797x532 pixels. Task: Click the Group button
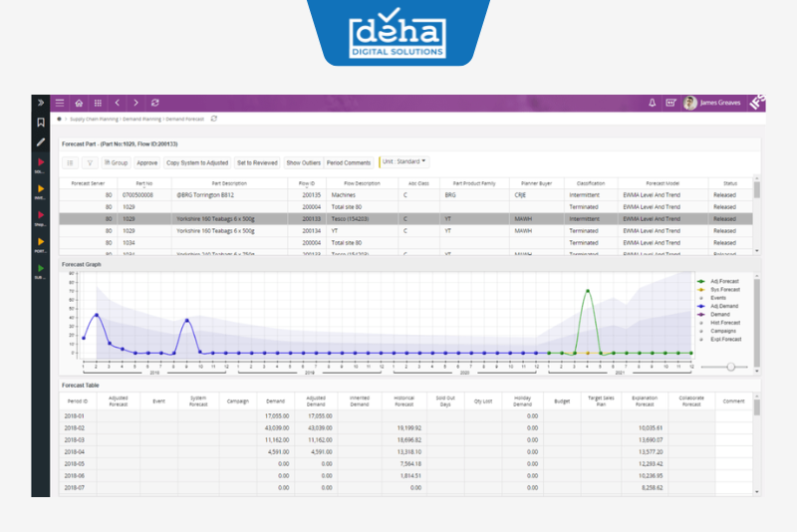pyautogui.click(x=116, y=162)
